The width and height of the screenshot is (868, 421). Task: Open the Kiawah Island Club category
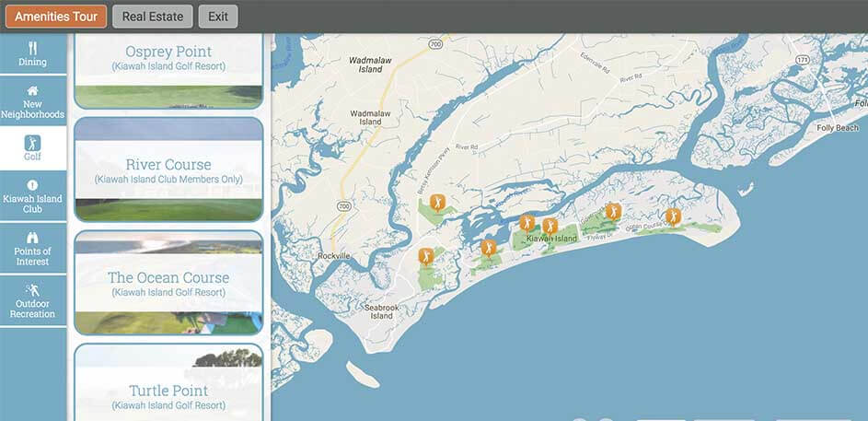[x=33, y=196]
